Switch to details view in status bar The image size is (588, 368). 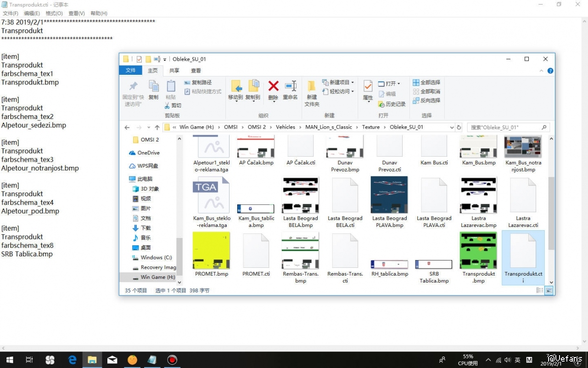pos(540,290)
